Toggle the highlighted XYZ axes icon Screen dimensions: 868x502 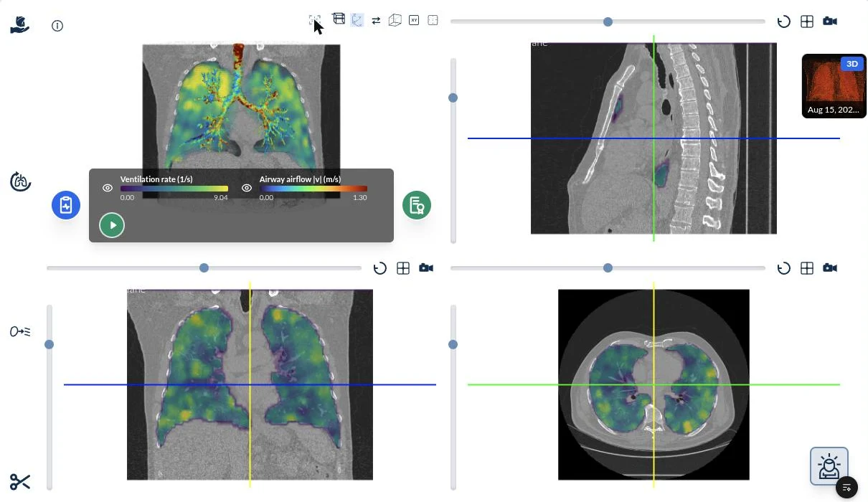click(x=357, y=20)
